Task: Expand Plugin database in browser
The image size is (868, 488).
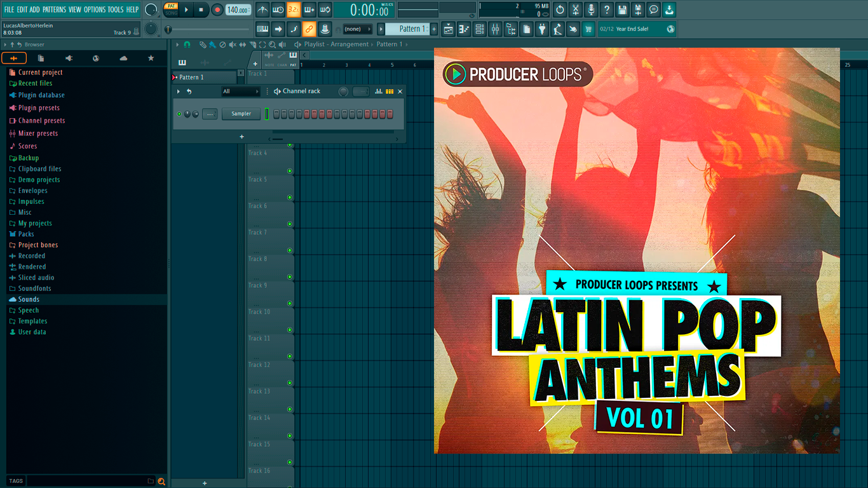Action: (x=41, y=95)
